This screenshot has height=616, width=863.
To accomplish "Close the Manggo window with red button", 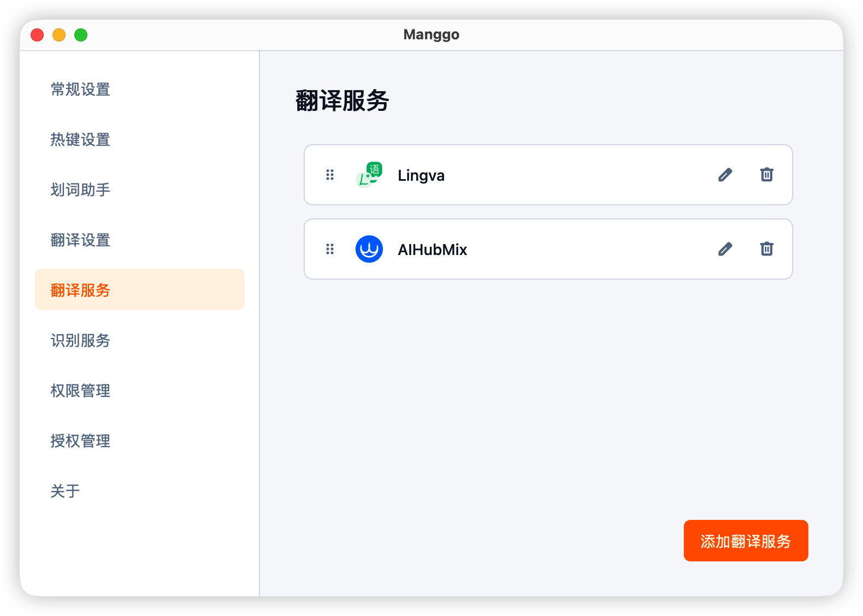I will (37, 35).
